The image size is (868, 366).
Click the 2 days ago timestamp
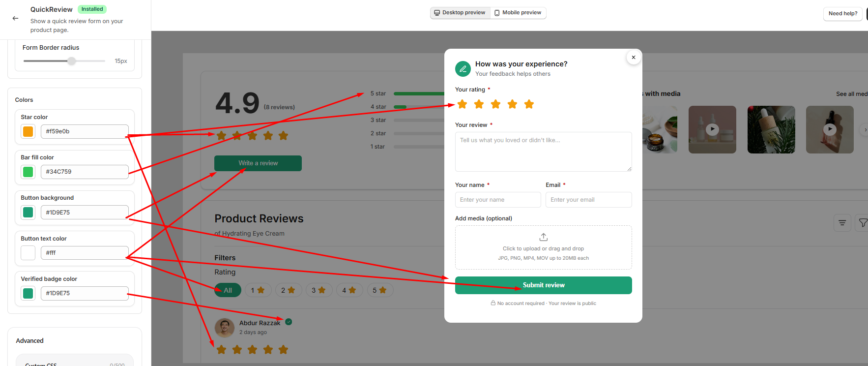click(253, 333)
